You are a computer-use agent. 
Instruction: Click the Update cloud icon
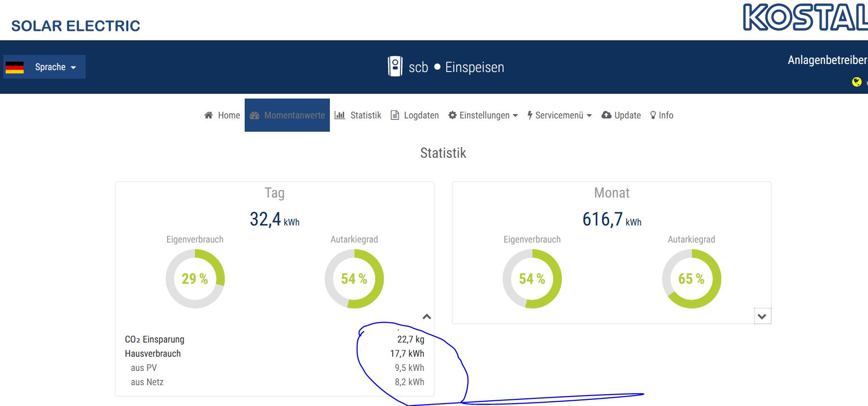tap(606, 115)
